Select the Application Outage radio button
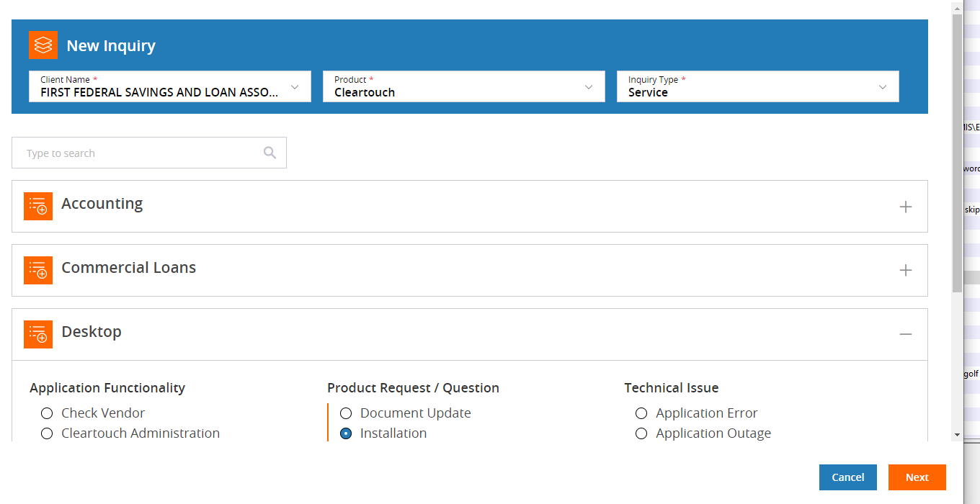 point(641,433)
